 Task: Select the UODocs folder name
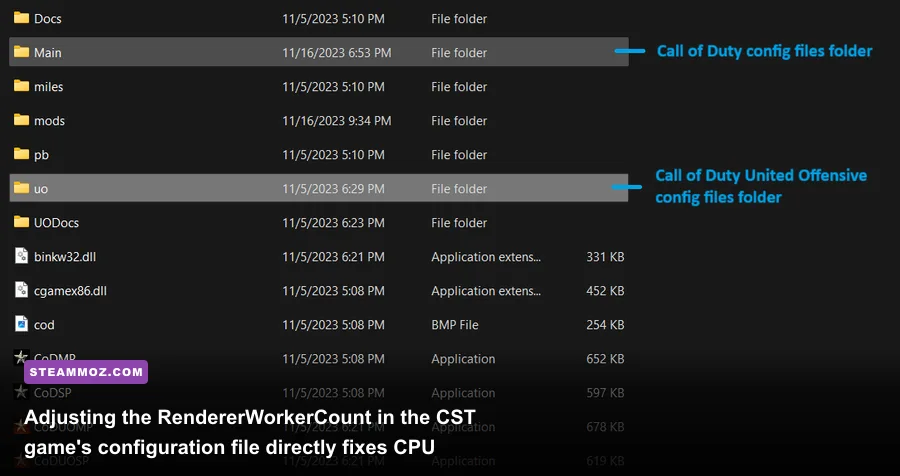(x=56, y=223)
